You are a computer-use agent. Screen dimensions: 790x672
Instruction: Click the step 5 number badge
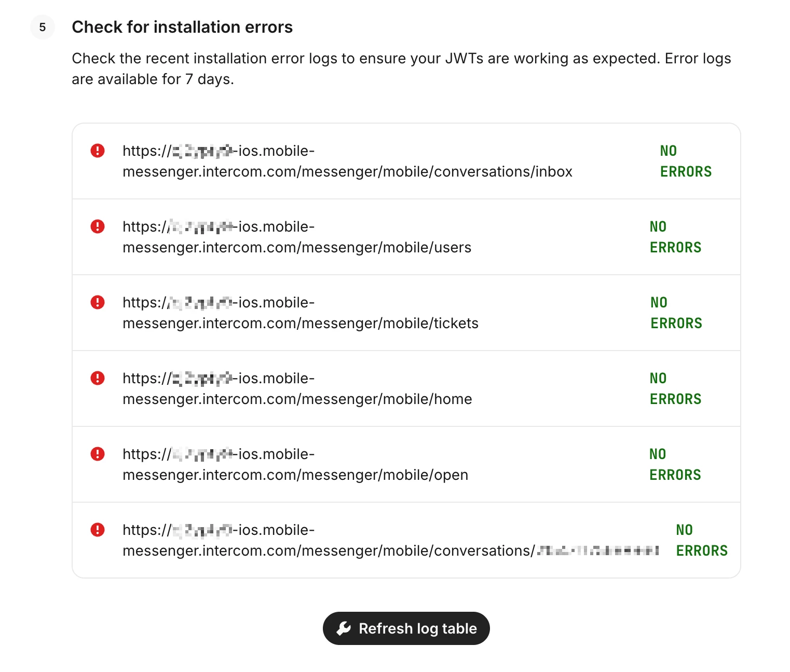(43, 27)
